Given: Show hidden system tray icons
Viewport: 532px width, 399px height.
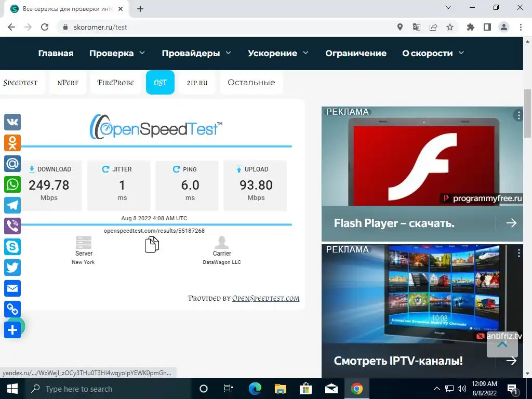Looking at the screenshot, I should click(x=437, y=389).
